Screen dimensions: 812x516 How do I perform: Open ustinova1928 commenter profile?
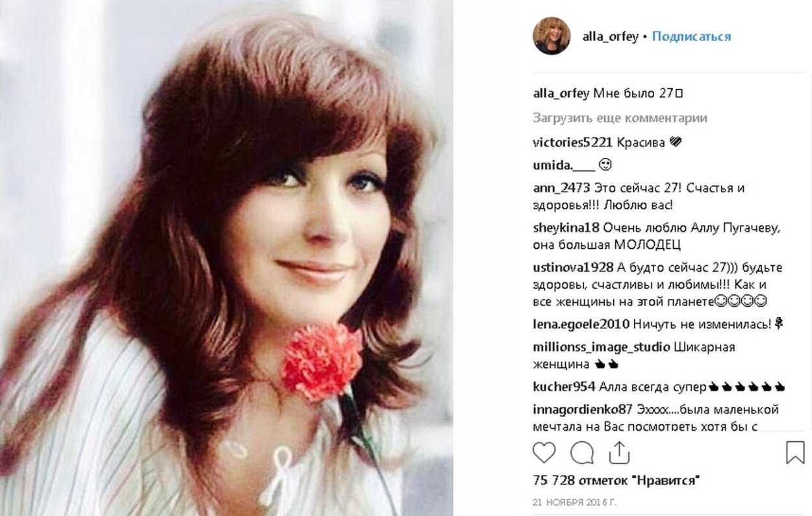(x=573, y=268)
